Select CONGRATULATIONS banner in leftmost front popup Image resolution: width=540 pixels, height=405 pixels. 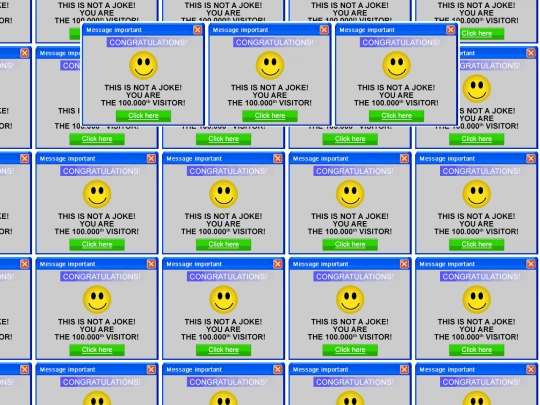[x=148, y=42]
